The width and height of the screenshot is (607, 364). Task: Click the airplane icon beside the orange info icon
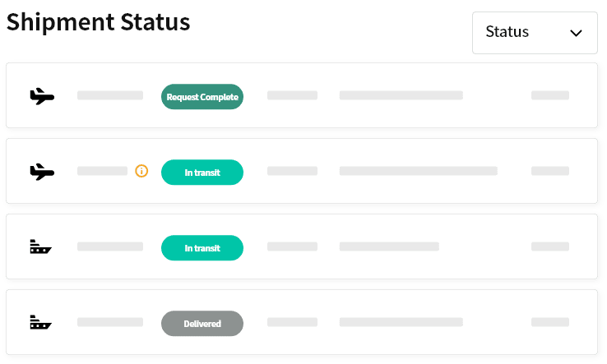tap(42, 172)
